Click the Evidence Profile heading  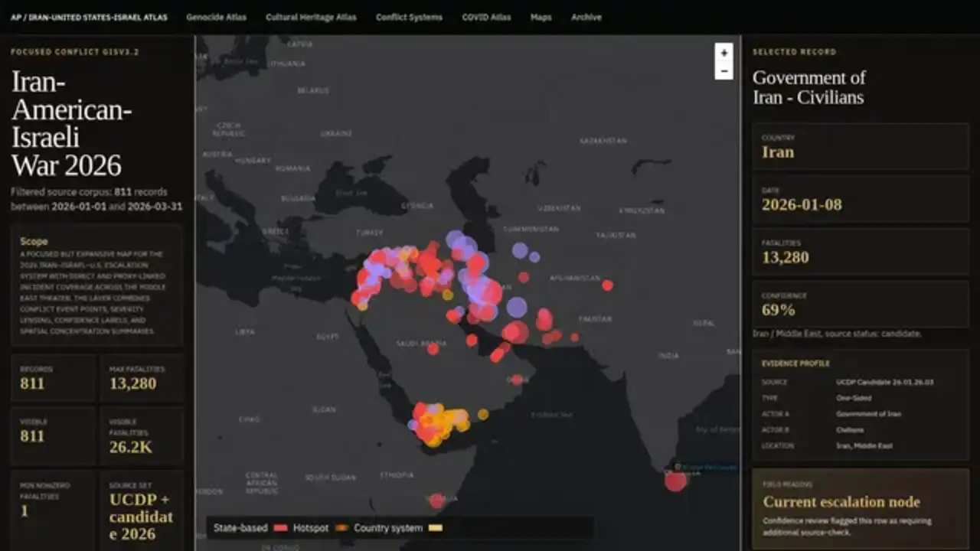point(795,364)
